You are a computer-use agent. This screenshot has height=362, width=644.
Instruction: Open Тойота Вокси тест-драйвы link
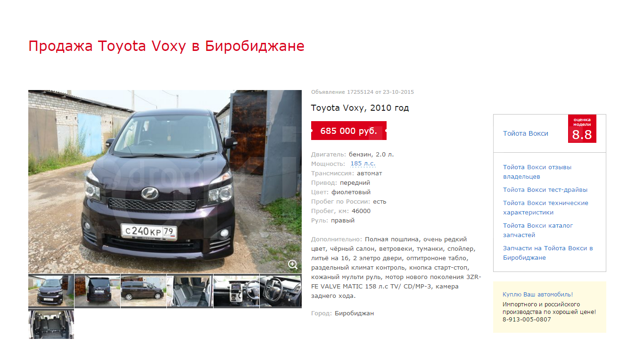coord(545,190)
